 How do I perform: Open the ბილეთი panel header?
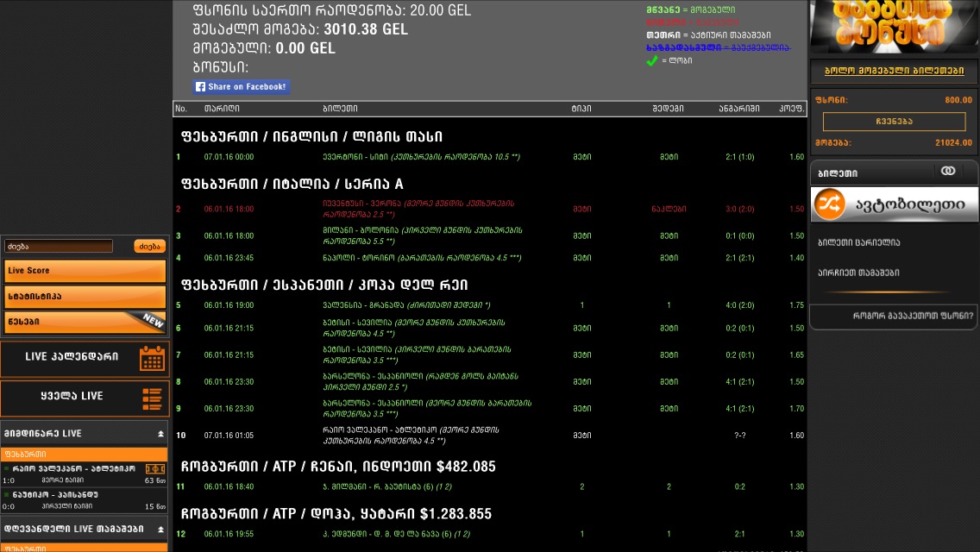pos(894,172)
